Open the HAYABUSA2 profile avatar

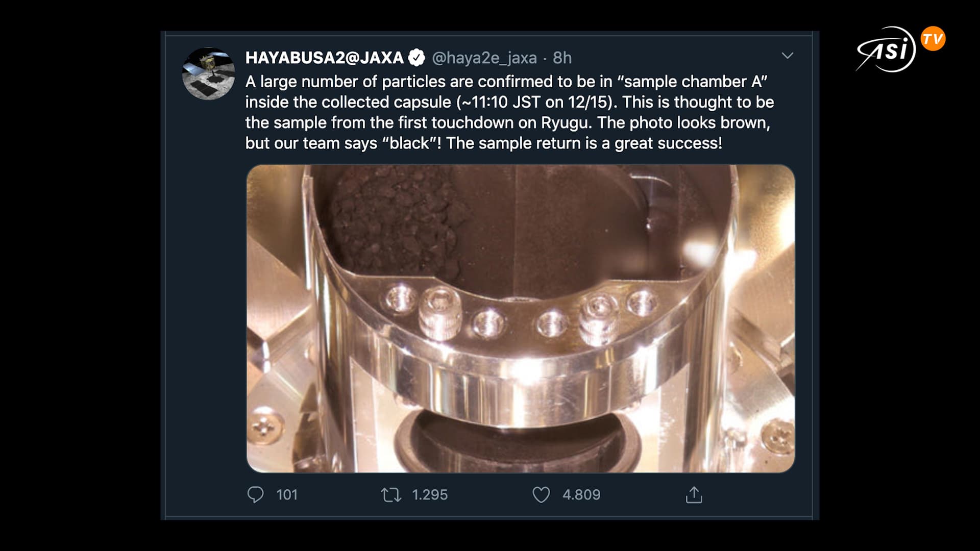(x=208, y=73)
